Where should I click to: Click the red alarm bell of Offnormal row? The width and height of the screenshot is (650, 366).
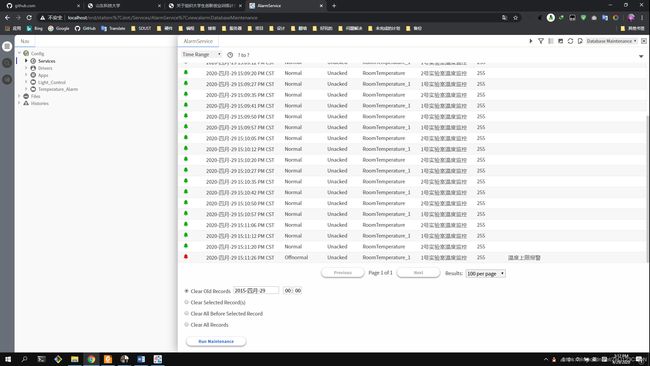click(x=186, y=257)
